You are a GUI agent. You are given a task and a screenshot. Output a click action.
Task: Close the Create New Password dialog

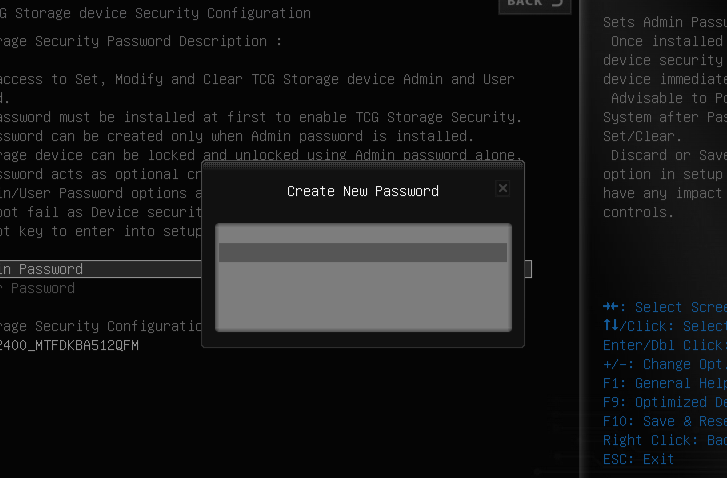[503, 188]
